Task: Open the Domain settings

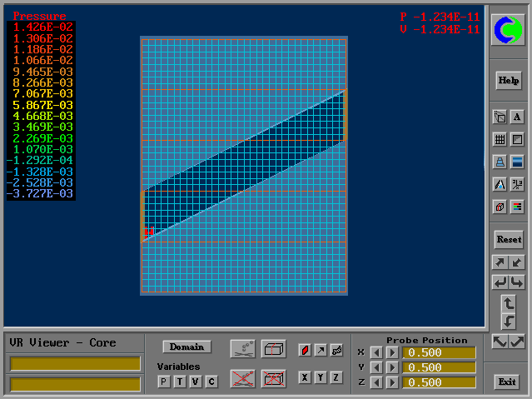Action: [187, 347]
